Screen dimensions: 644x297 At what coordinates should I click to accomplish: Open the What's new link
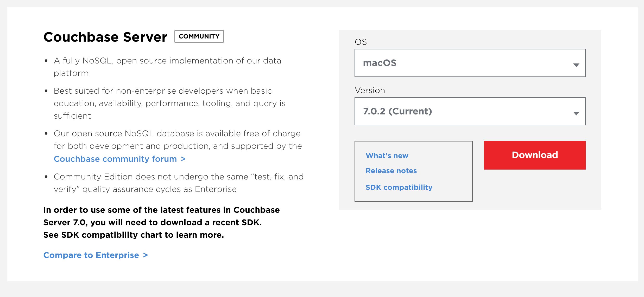387,156
